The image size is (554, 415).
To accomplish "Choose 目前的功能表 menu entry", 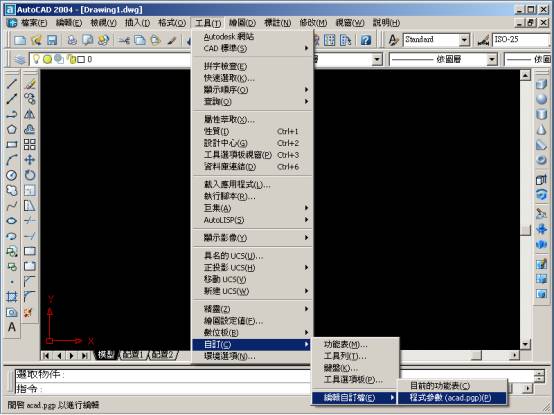I will [x=452, y=386].
